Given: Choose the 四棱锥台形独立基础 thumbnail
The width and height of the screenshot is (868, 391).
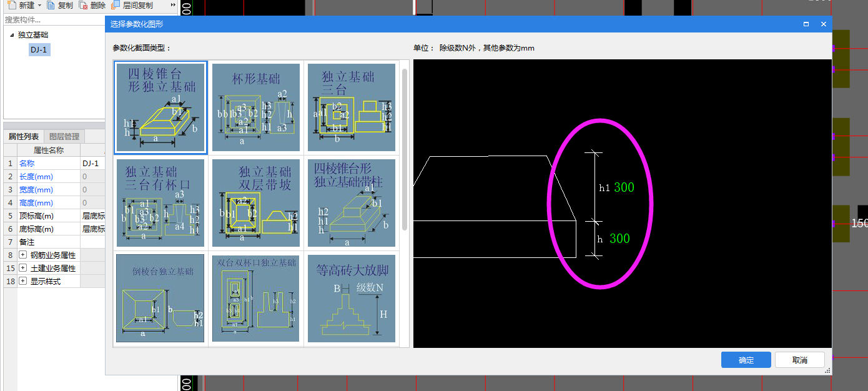Looking at the screenshot, I should coord(160,107).
